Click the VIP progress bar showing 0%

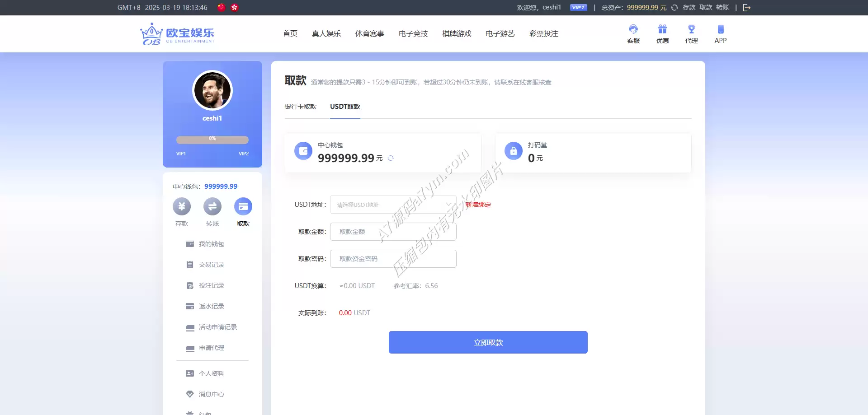coord(212,140)
